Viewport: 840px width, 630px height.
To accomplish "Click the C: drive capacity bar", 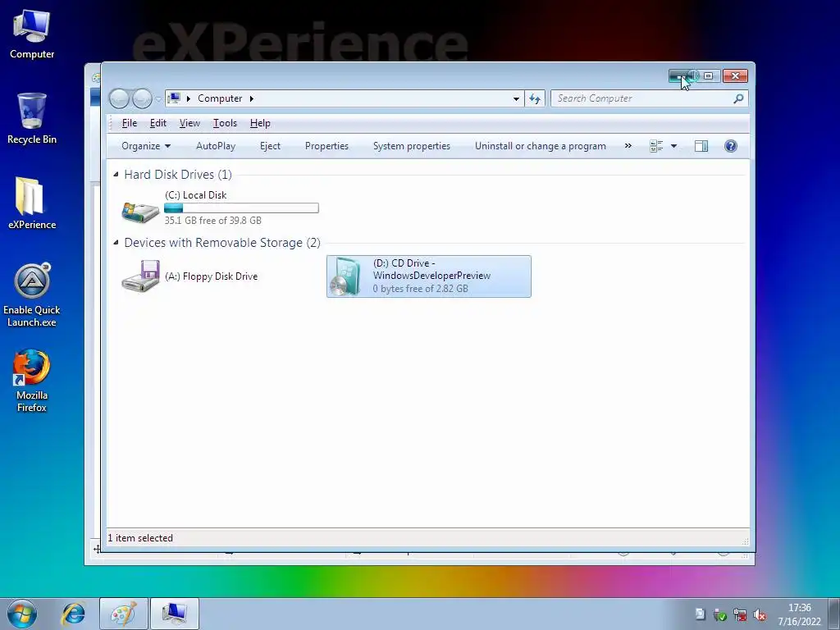I will (242, 208).
